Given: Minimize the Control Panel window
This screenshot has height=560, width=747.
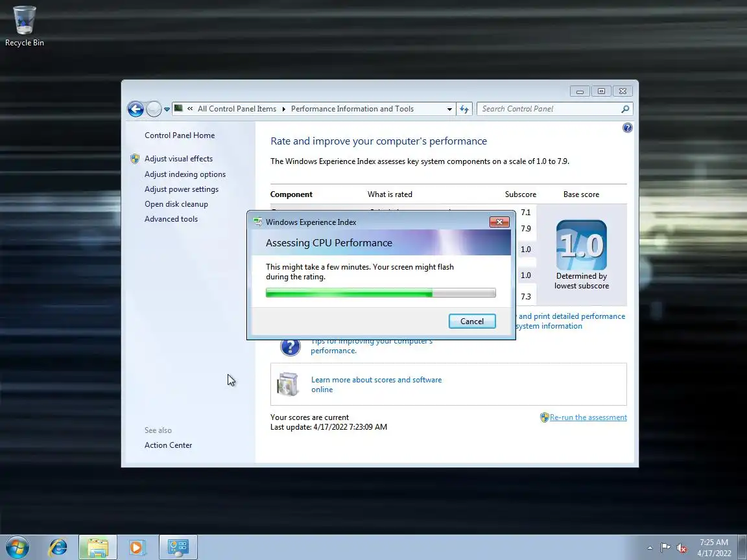Looking at the screenshot, I should coord(580,91).
